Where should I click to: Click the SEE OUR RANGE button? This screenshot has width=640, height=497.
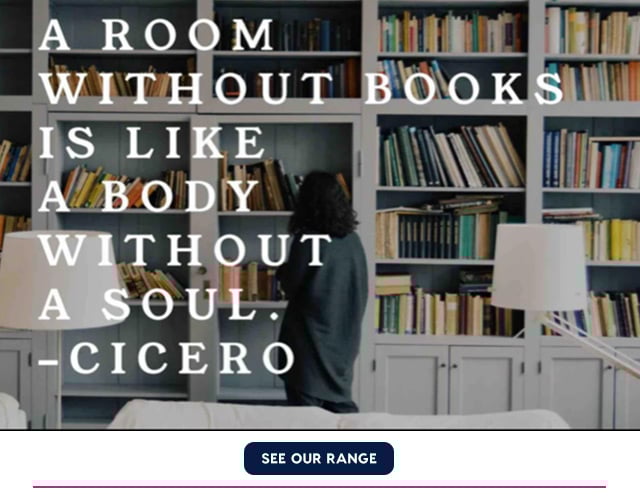tap(319, 458)
